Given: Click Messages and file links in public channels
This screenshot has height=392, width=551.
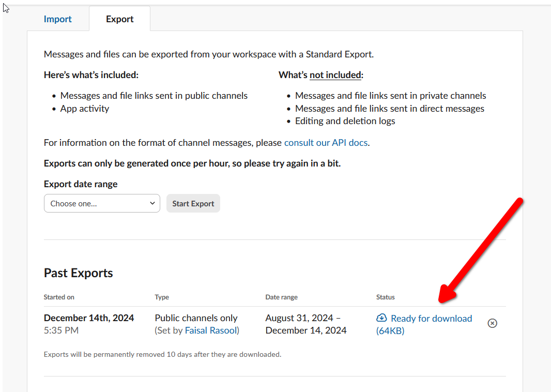Looking at the screenshot, I should (154, 96).
